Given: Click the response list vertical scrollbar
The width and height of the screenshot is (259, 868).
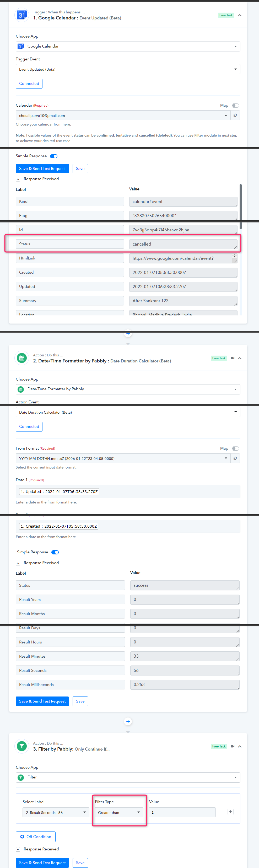Looking at the screenshot, I should [x=240, y=206].
